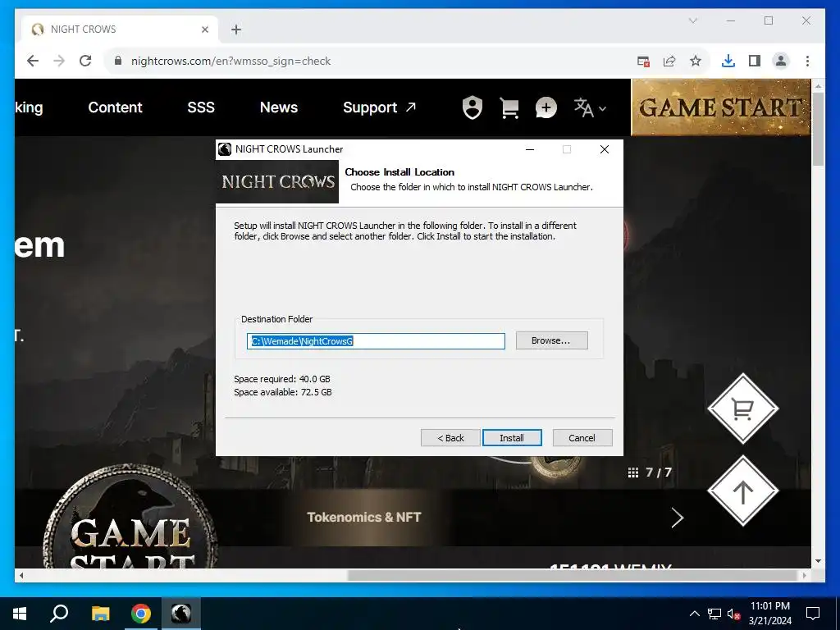Click the Back button in installer

pos(450,438)
